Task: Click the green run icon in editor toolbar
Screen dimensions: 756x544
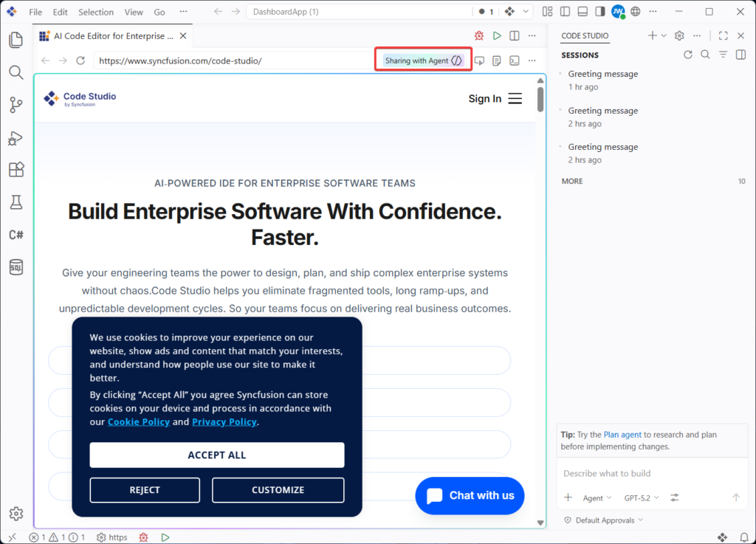Action: coord(497,35)
